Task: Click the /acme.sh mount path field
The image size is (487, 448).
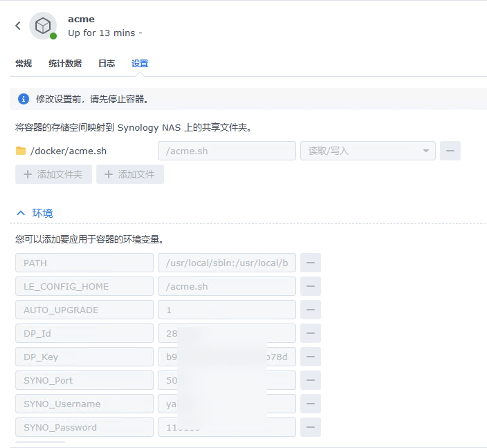Action: point(227,151)
